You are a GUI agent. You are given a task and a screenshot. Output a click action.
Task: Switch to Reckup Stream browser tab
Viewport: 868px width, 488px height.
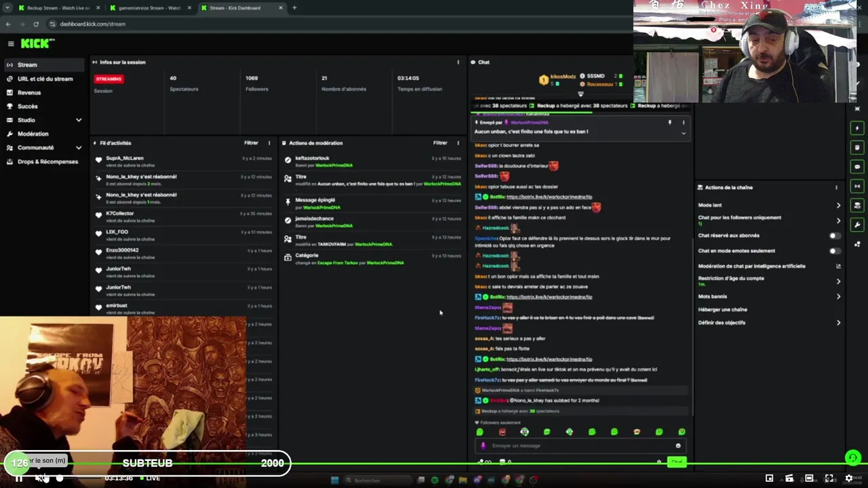(x=58, y=7)
